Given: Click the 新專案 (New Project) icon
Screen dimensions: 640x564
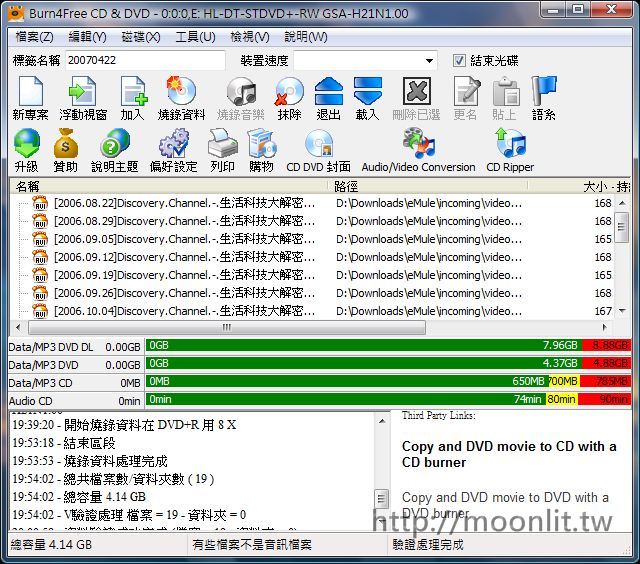Looking at the screenshot, I should (x=30, y=99).
